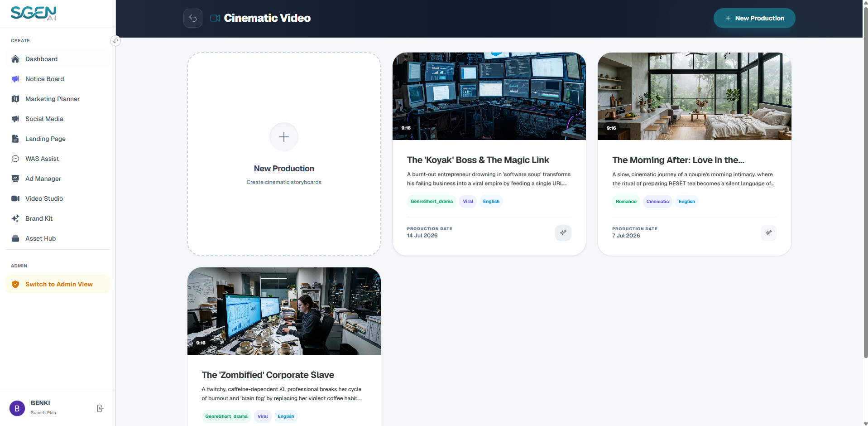Select Marketing Planner in sidebar
This screenshot has width=868, height=426.
[58, 99]
